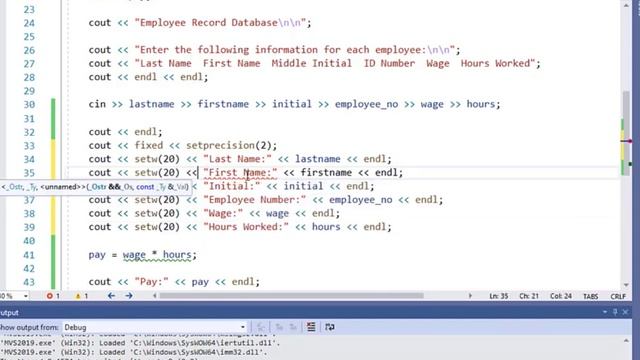Click the Go to Next Message icon

tap(293, 327)
